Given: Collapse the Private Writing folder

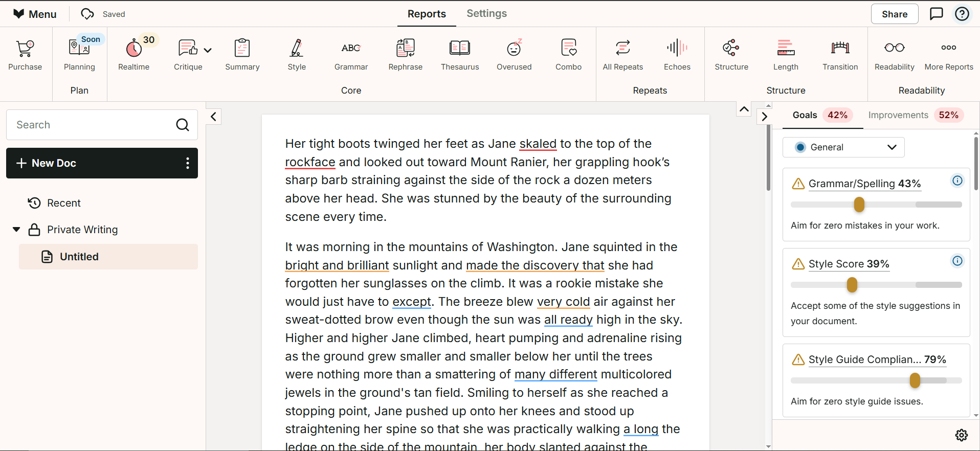Looking at the screenshot, I should click(16, 230).
